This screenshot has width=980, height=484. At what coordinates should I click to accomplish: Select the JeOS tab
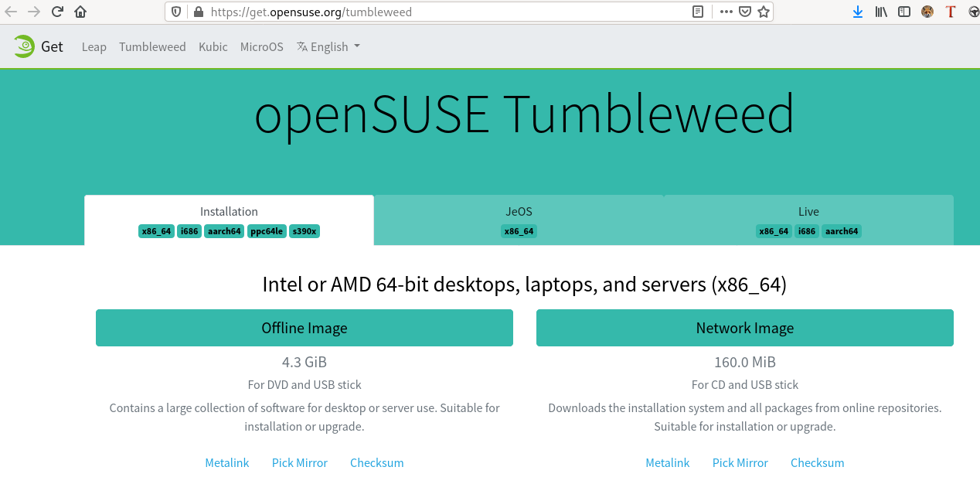pyautogui.click(x=519, y=220)
